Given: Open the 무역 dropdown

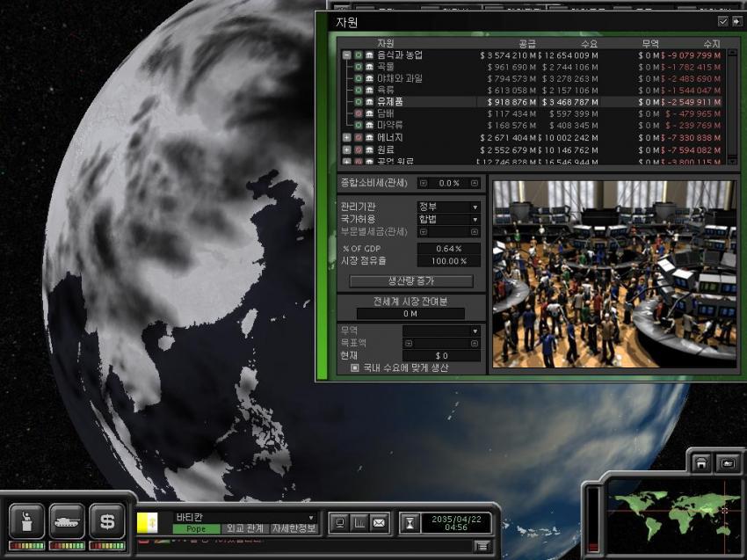Looking at the screenshot, I should click(442, 331).
